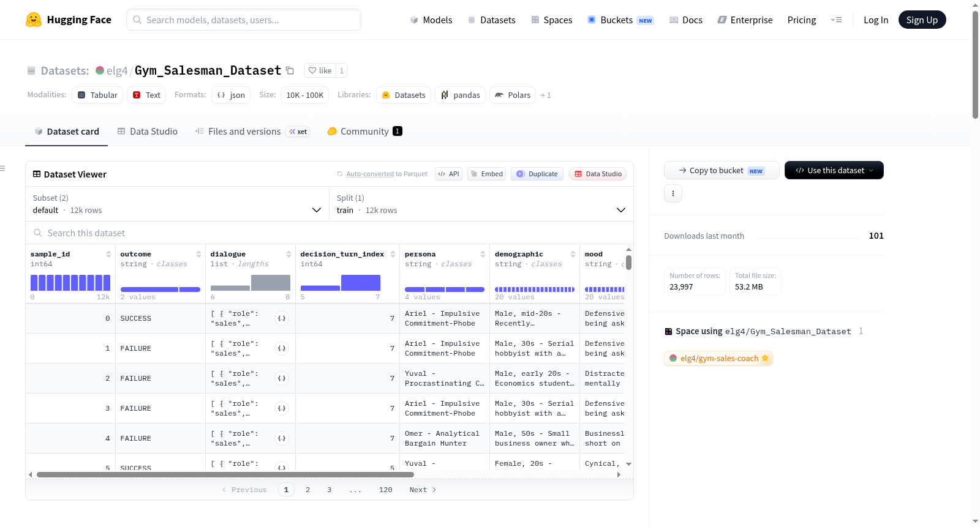Screen dimensions: 980x527
Task: Sort by the demographic column
Action: click(x=573, y=254)
